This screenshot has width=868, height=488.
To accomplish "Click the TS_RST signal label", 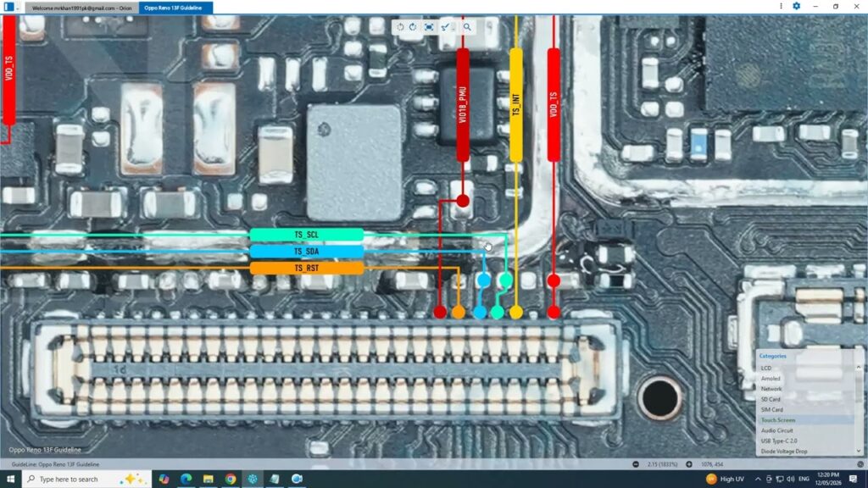I will pos(307,268).
